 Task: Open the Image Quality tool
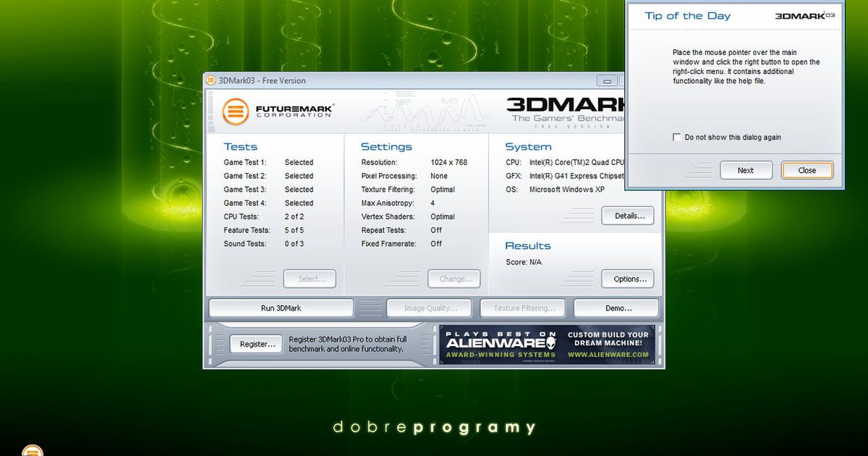(429, 308)
